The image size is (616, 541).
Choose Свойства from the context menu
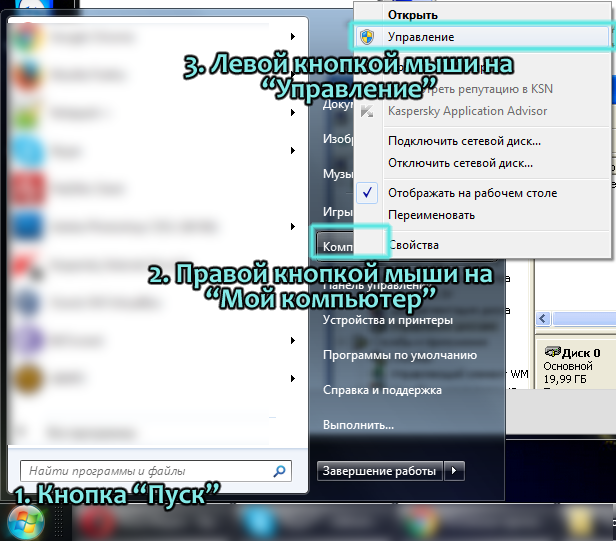[413, 245]
